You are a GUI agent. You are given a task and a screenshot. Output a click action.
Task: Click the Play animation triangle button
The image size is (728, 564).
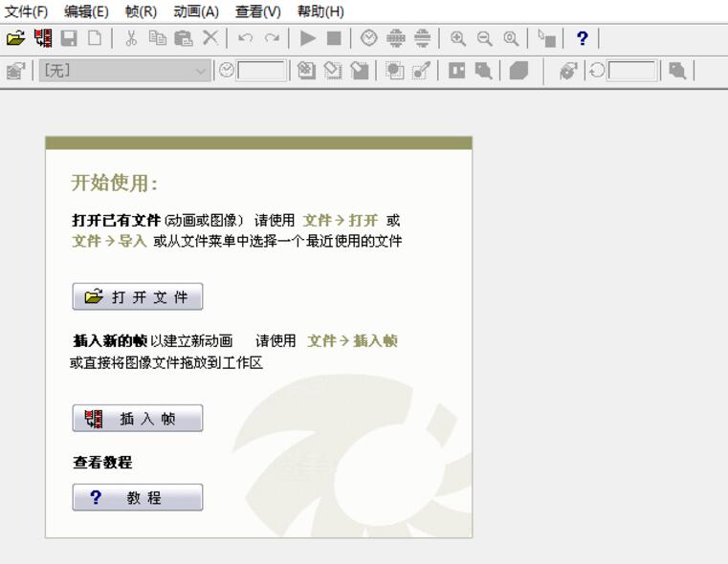click(307, 38)
